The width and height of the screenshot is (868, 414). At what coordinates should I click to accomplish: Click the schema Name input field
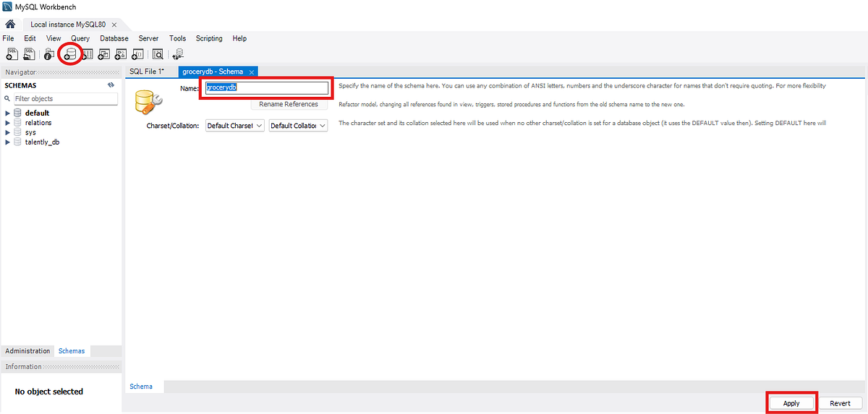tap(266, 87)
